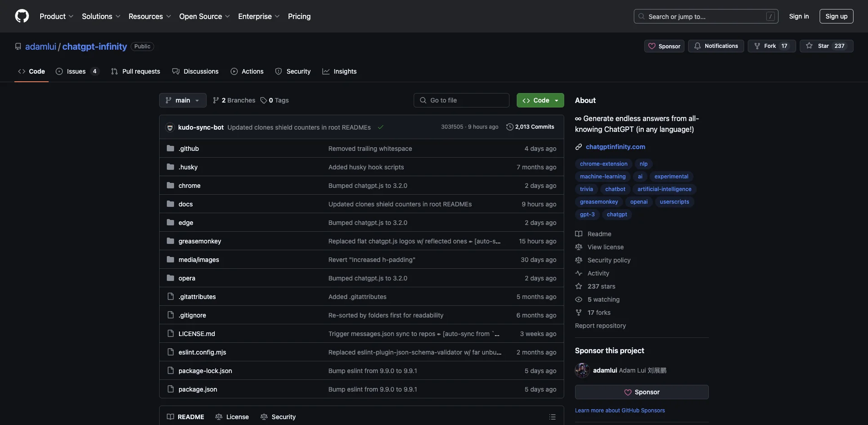Expand the Solutions menu

(101, 16)
